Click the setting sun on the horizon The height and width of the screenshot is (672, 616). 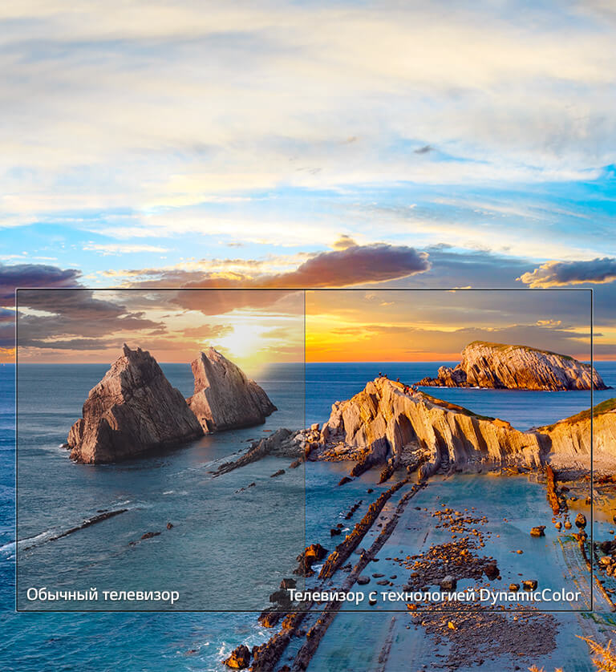241,341
